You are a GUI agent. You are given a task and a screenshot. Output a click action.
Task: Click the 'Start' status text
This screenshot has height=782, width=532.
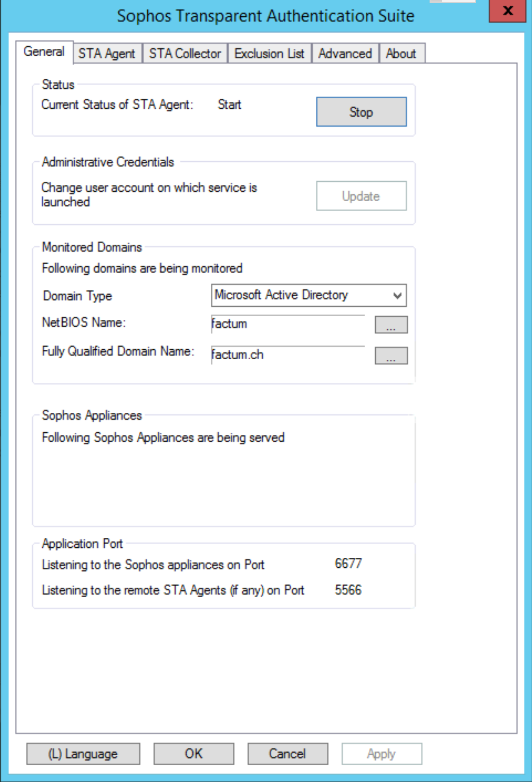click(x=229, y=105)
